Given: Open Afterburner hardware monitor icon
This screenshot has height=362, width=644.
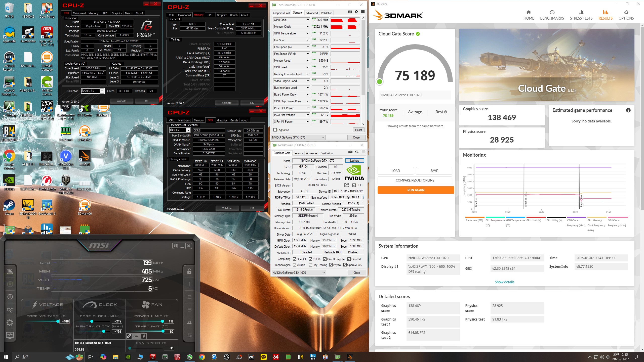Looking at the screenshot, I should [x=10, y=335].
